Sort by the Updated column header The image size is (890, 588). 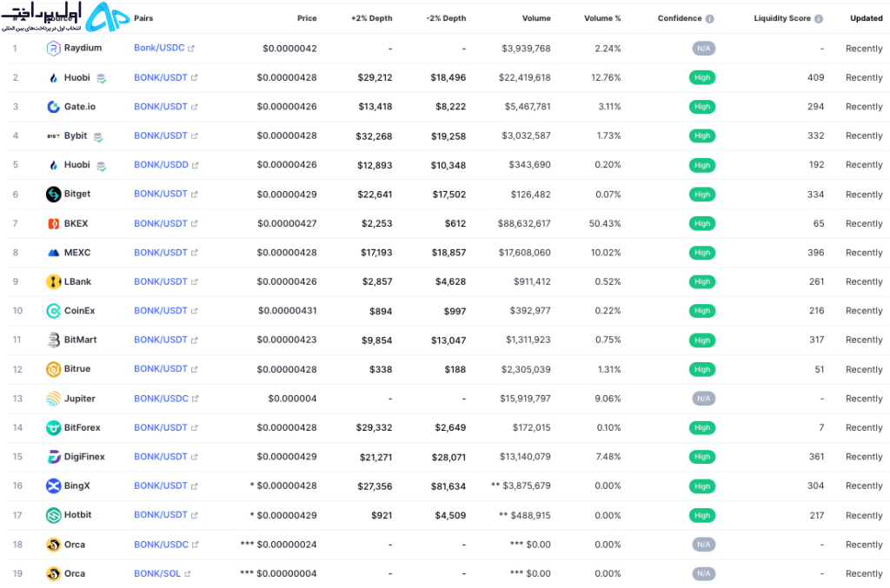pos(867,19)
